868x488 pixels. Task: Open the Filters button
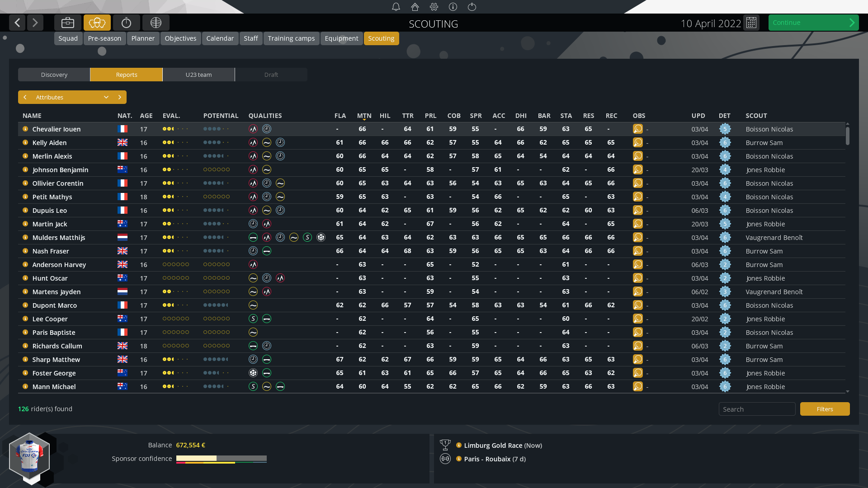point(825,409)
